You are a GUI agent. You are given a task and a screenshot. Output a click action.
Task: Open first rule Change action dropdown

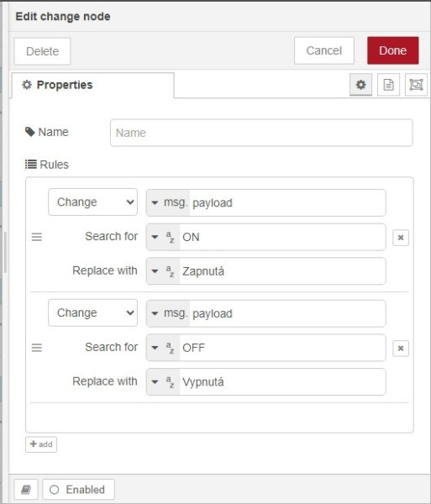[93, 202]
